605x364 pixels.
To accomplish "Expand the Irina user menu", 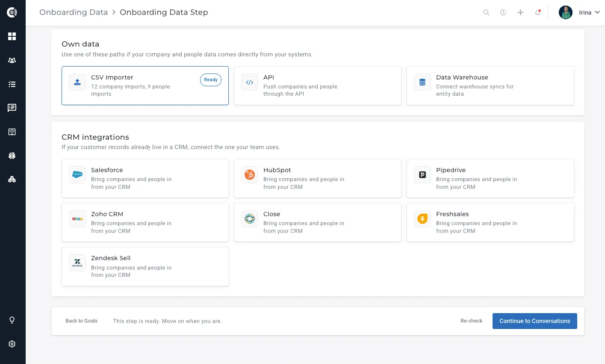I will (x=579, y=12).
